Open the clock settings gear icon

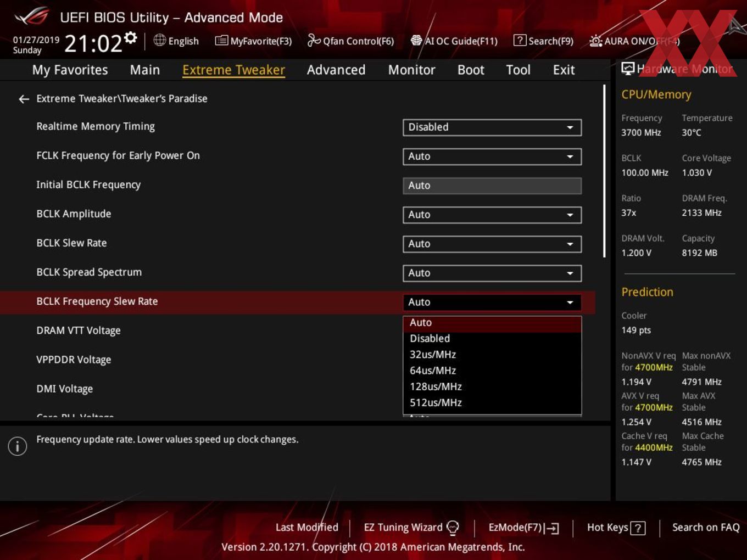click(x=131, y=37)
